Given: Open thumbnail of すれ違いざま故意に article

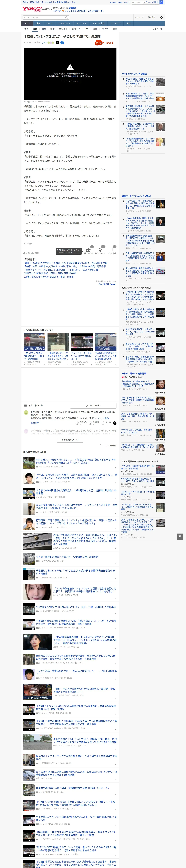Looking at the screenshot, I should (106, 342).
